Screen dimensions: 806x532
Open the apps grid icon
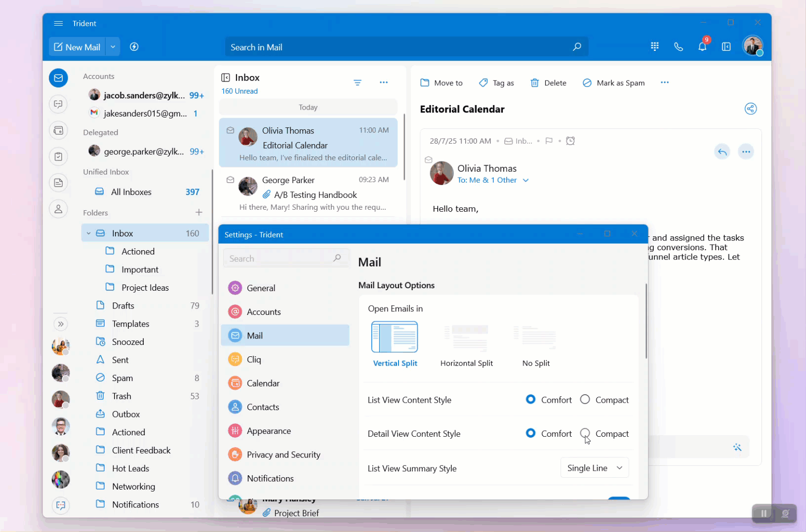click(x=655, y=46)
